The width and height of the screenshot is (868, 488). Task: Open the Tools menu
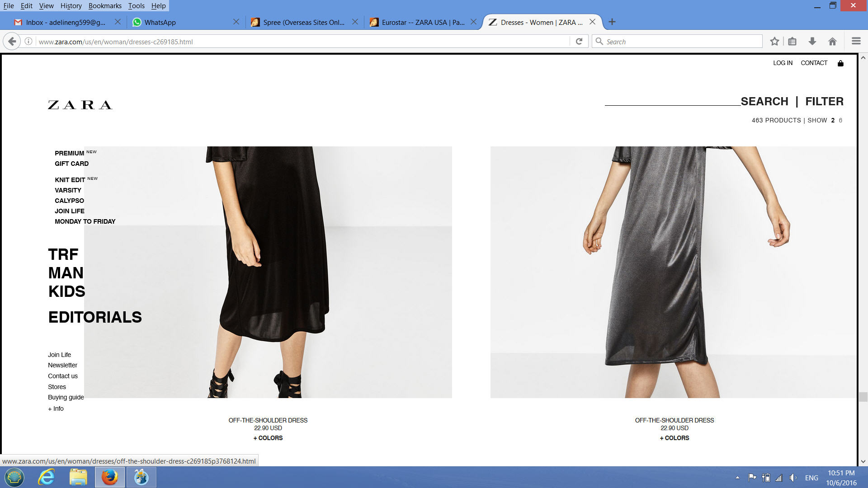coord(136,6)
